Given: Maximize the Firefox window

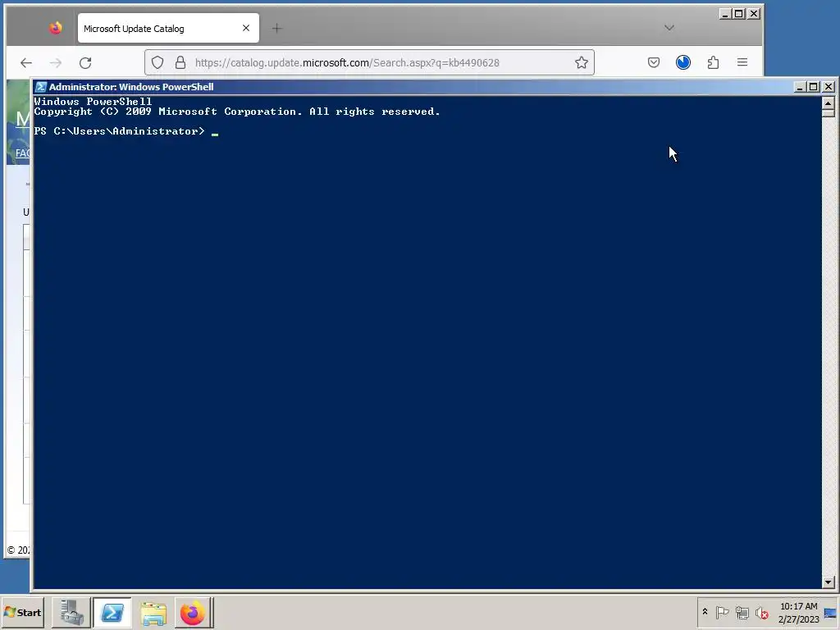Looking at the screenshot, I should 739,14.
